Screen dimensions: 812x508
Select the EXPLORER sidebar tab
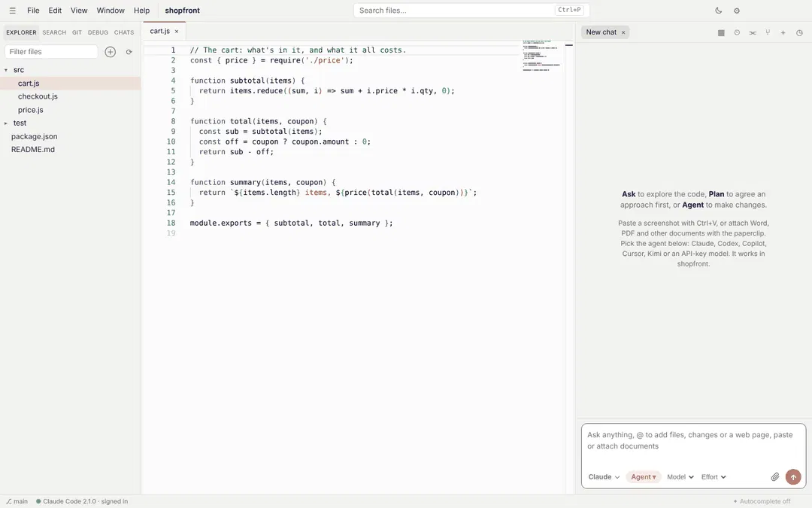[21, 32]
